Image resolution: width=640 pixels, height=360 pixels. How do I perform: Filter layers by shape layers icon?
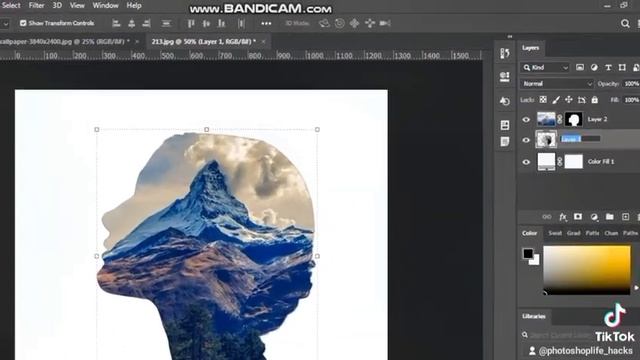[x=622, y=67]
